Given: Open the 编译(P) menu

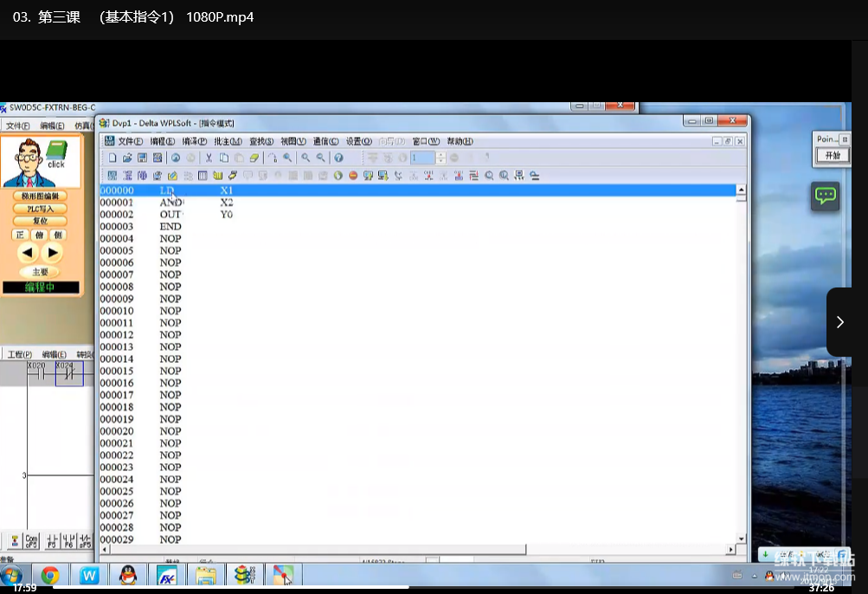Looking at the screenshot, I should [195, 141].
